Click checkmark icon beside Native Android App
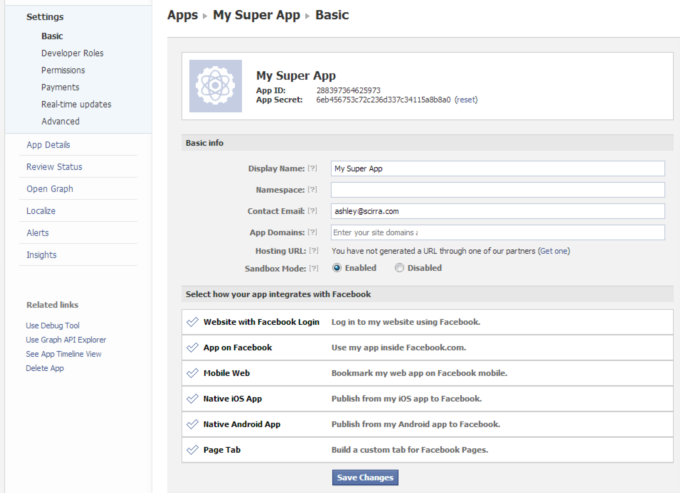 pos(192,424)
